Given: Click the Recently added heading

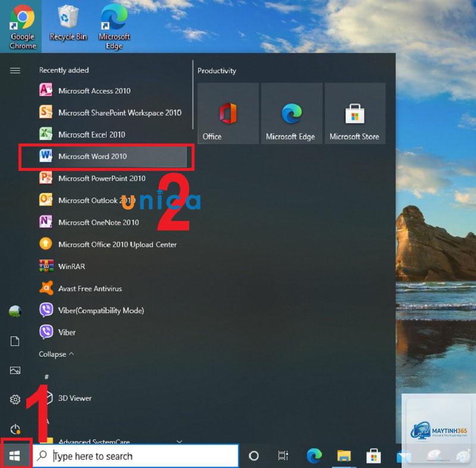Looking at the screenshot, I should coord(64,70).
